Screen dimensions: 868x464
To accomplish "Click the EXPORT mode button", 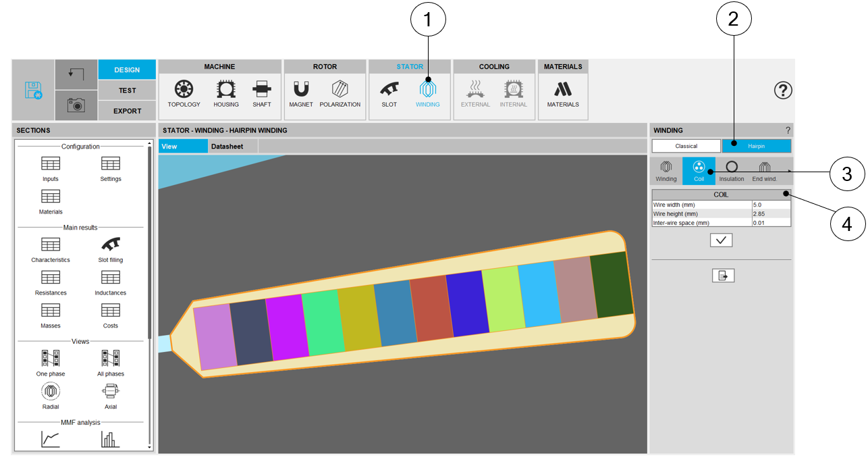I will click(x=127, y=111).
